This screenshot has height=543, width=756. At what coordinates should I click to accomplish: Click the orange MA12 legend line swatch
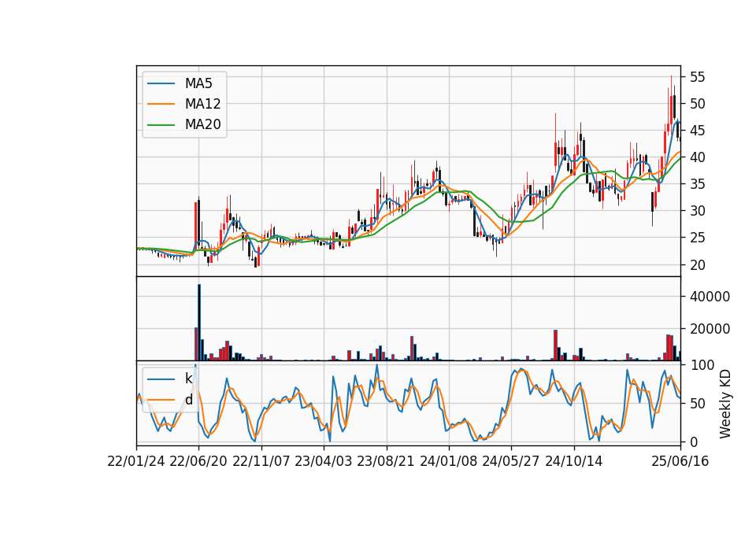tap(161, 104)
